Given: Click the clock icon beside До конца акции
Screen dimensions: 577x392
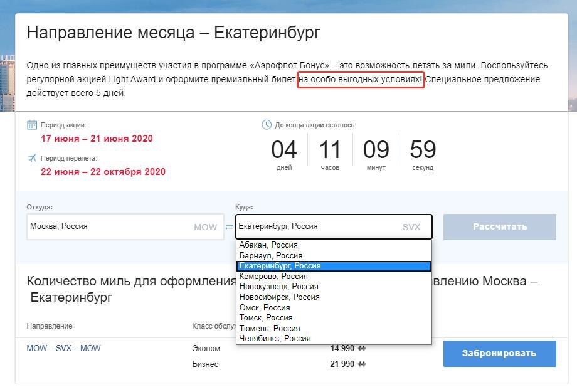Looking at the screenshot, I should [x=267, y=125].
